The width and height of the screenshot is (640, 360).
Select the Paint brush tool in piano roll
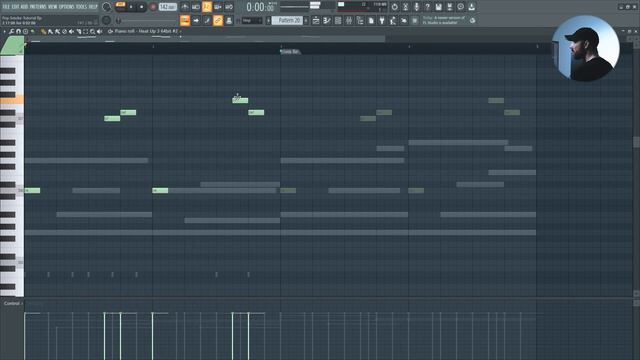pyautogui.click(x=51, y=31)
